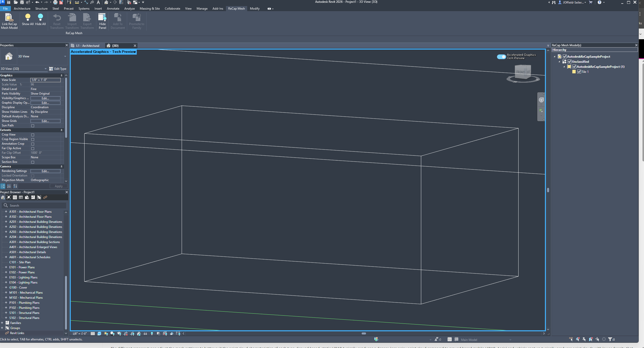
Task: Uncheck the Tile 1 checkbox
Action: (579, 72)
